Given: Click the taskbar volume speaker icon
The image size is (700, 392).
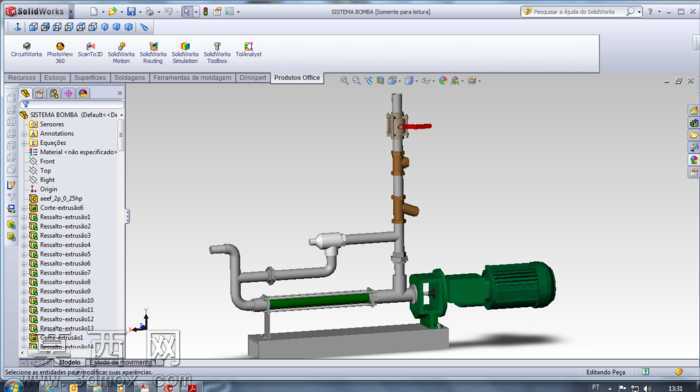Looking at the screenshot, I should (647, 388).
